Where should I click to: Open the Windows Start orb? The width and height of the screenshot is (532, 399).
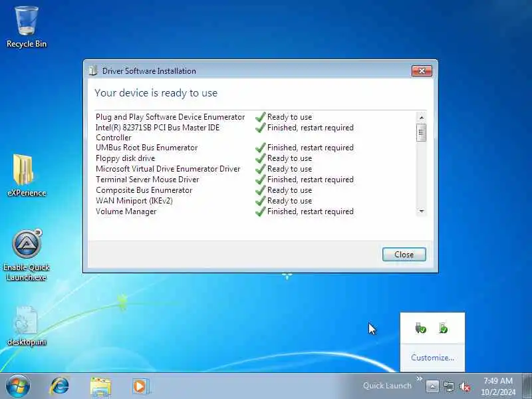pos(18,386)
